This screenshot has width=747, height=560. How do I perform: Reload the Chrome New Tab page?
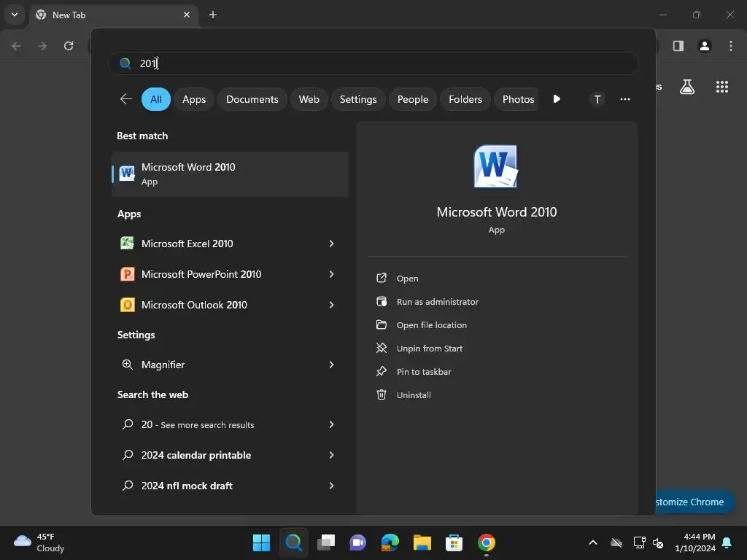(69, 46)
